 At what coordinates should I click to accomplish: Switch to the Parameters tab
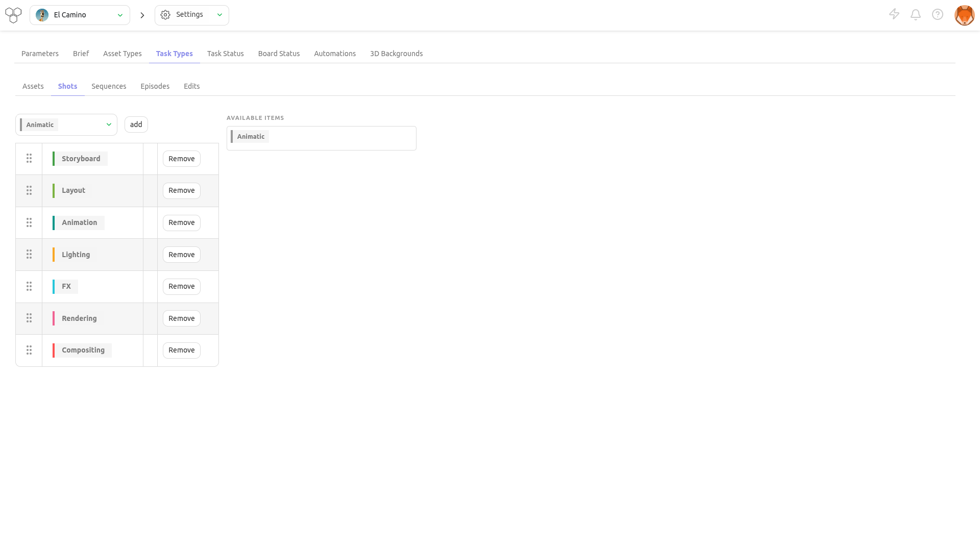click(x=40, y=54)
